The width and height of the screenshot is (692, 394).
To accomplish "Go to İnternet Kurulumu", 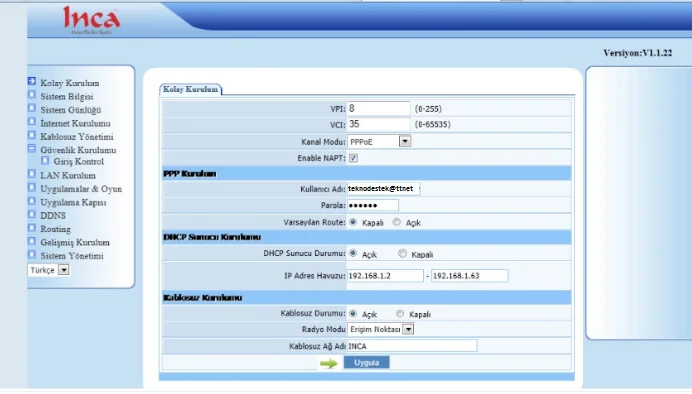I will (x=75, y=123).
